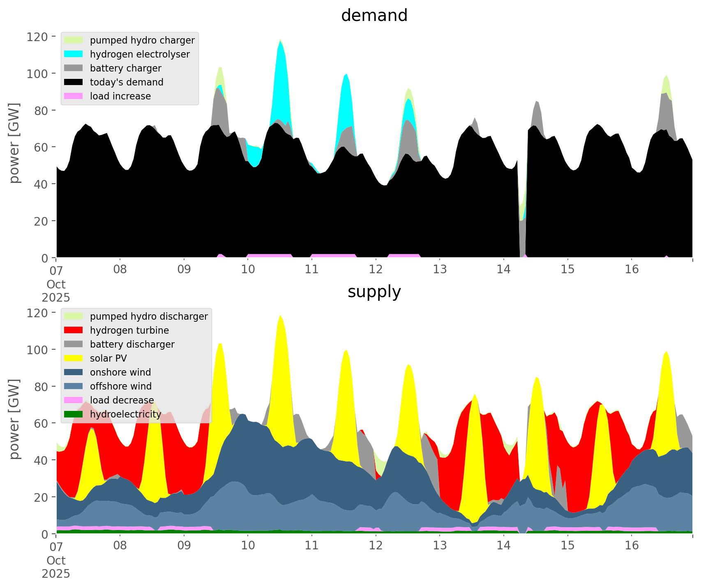Click the '16' date tick on supply chart
This screenshot has height=588, width=701.
pyautogui.click(x=632, y=546)
